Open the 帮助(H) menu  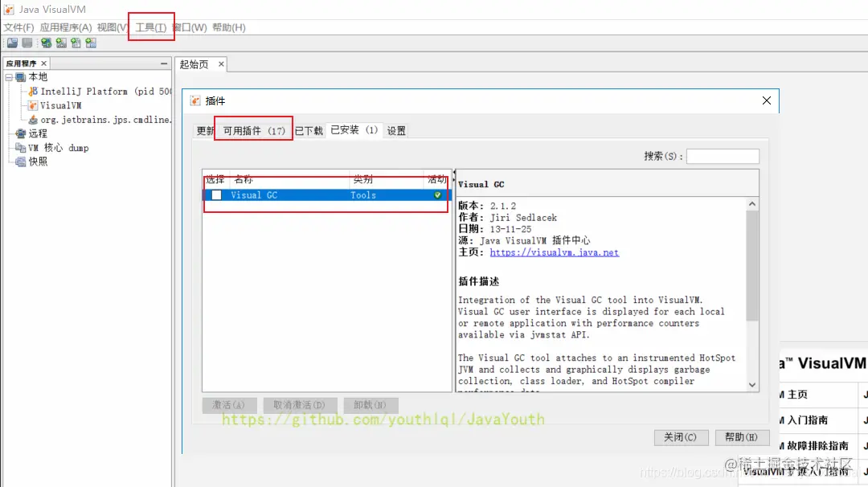point(228,27)
